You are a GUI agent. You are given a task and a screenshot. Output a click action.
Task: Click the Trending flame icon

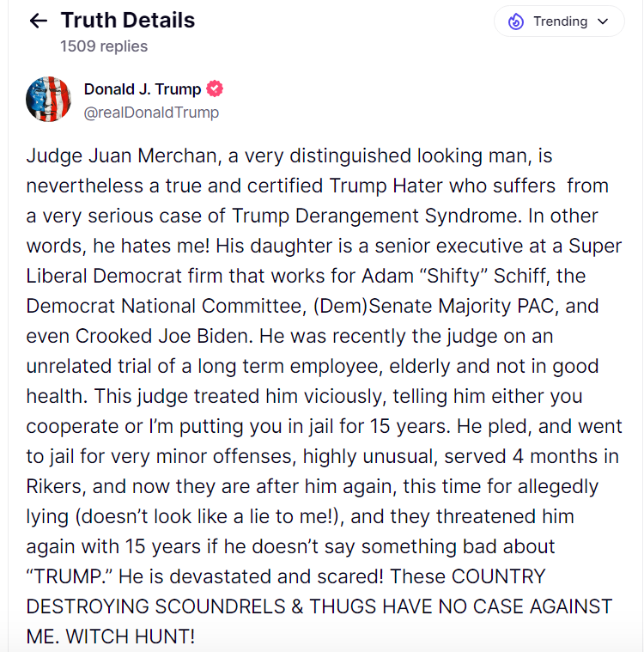516,21
